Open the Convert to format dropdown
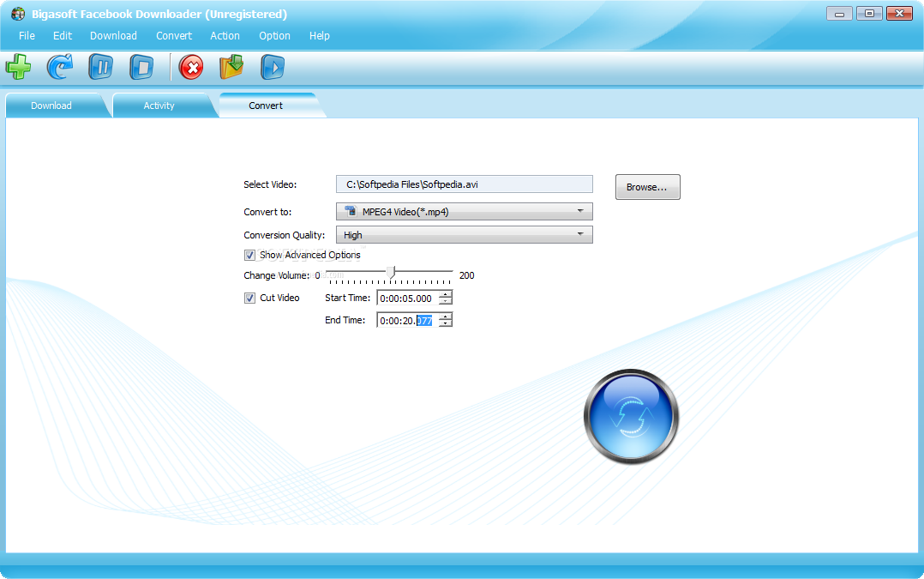This screenshot has width=924, height=579. (x=465, y=212)
